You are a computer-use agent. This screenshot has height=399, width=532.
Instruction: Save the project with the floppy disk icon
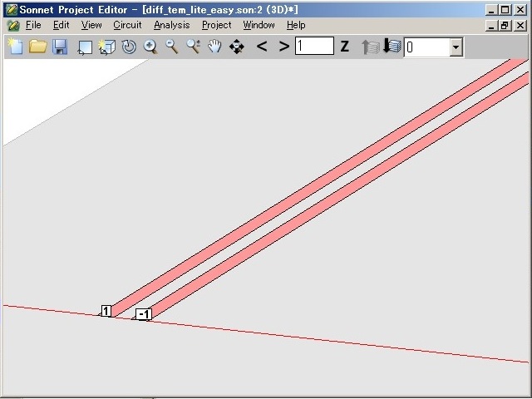pyautogui.click(x=60, y=47)
